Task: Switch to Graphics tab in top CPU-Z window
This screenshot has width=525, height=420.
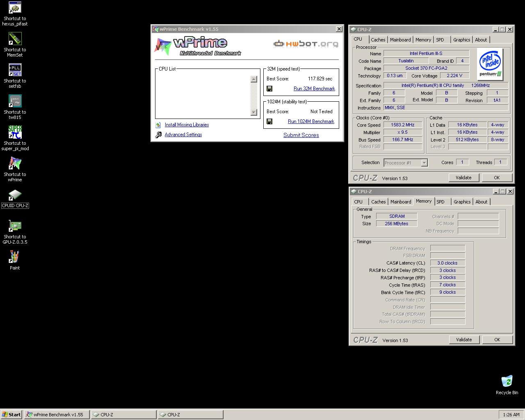Action: point(461,40)
